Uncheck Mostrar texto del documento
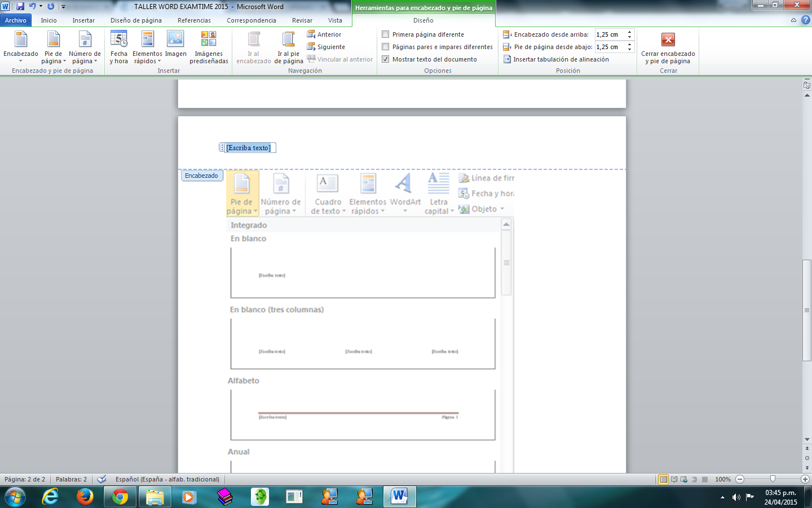This screenshot has height=508, width=812. click(386, 59)
